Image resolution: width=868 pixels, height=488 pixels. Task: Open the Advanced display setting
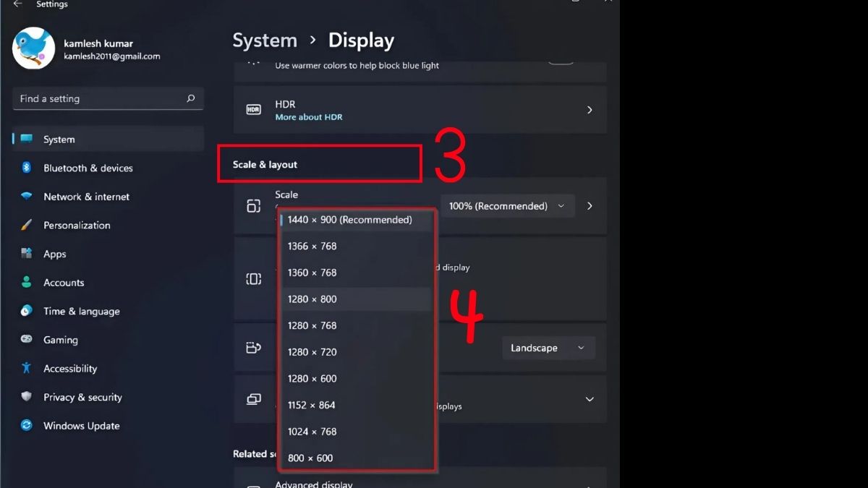coord(420,479)
